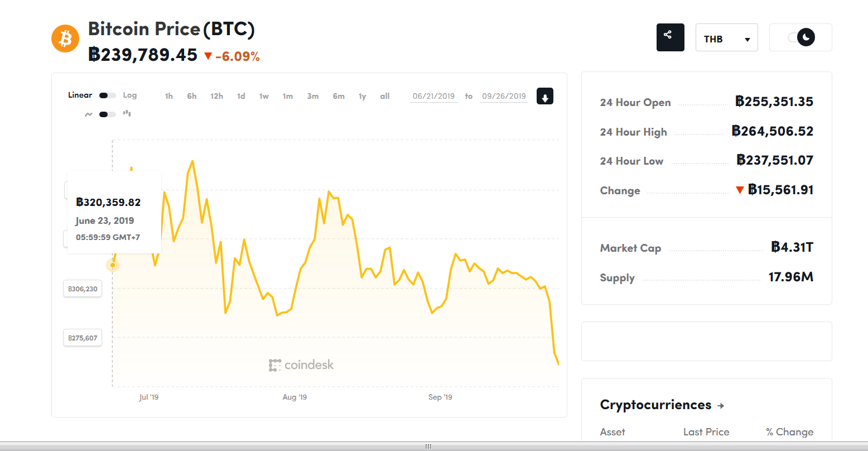Viewport: 868px width, 451px height.
Task: Open the Cryptocurrencies heading link
Action: click(655, 405)
